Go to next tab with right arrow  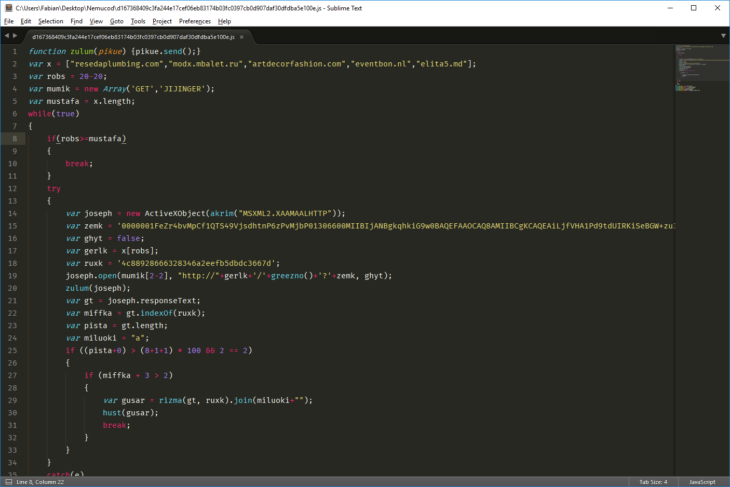(15, 35)
